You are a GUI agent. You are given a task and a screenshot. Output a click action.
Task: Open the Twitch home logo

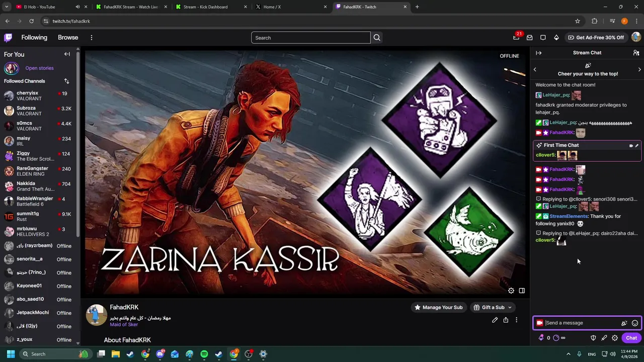click(x=8, y=37)
